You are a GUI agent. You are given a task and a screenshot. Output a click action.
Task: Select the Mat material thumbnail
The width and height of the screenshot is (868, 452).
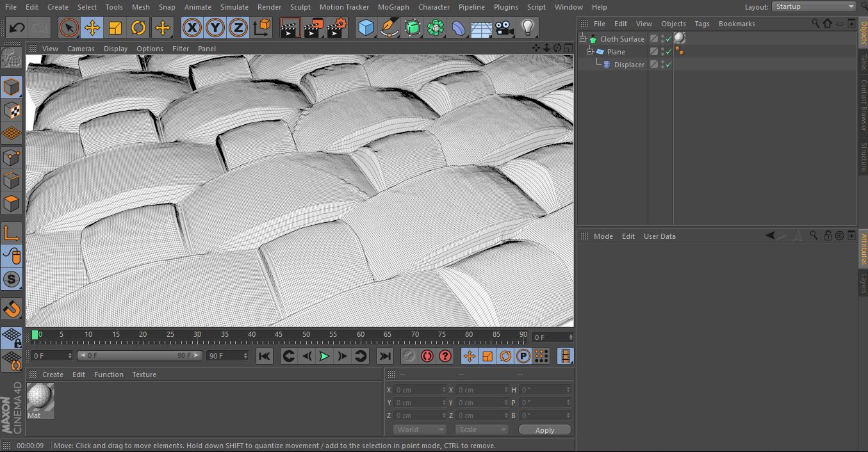coord(40,398)
